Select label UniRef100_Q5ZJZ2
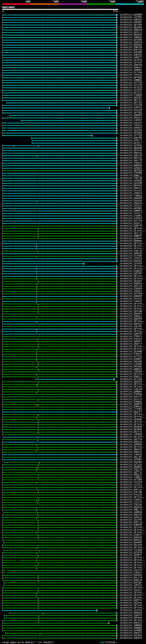The height and width of the screenshot is (644, 146). (131, 233)
